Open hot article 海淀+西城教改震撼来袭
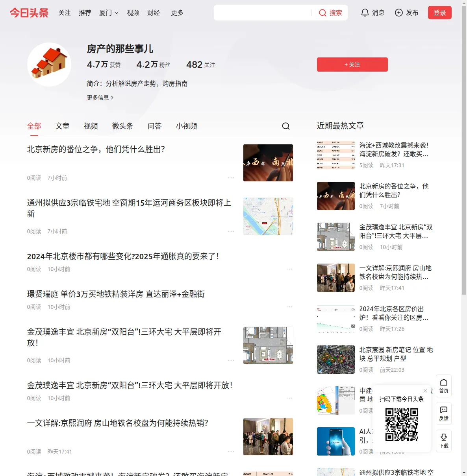Viewport: 467px width, 476px height. click(x=394, y=149)
